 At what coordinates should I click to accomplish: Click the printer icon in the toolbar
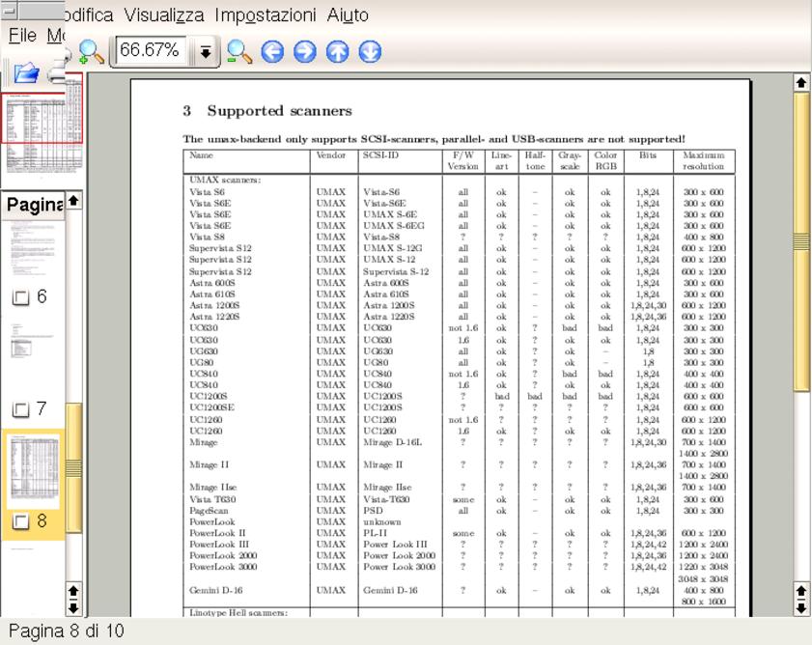pos(58,74)
